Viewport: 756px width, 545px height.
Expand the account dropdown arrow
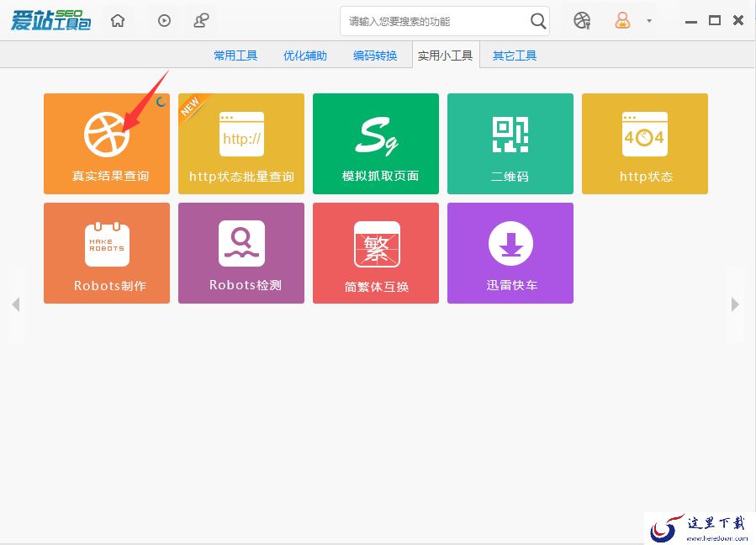click(649, 21)
